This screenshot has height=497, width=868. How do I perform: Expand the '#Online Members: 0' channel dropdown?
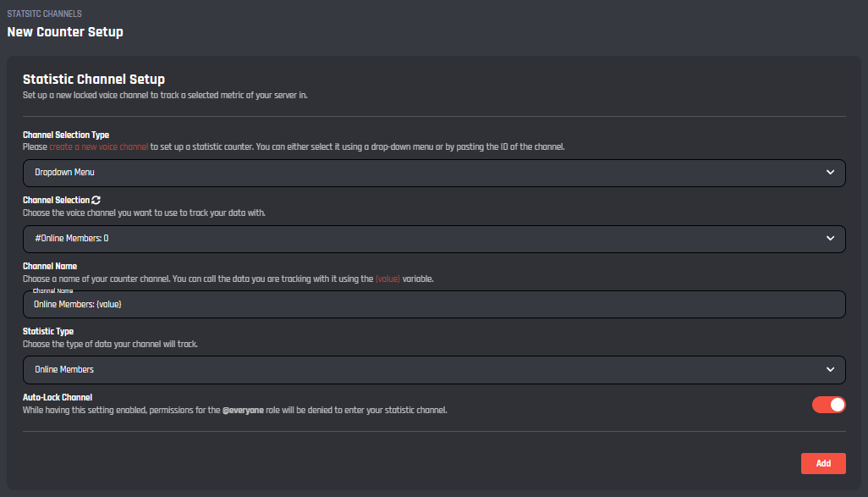(x=423, y=239)
